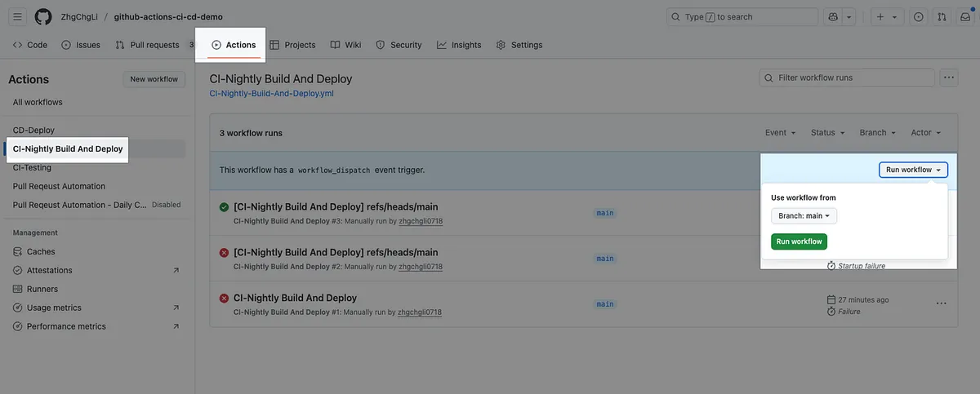Click the issues icon in header

point(919,16)
